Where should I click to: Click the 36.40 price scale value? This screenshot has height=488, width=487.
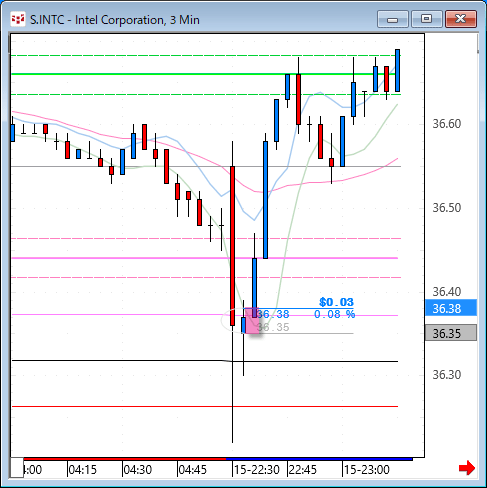click(x=447, y=292)
